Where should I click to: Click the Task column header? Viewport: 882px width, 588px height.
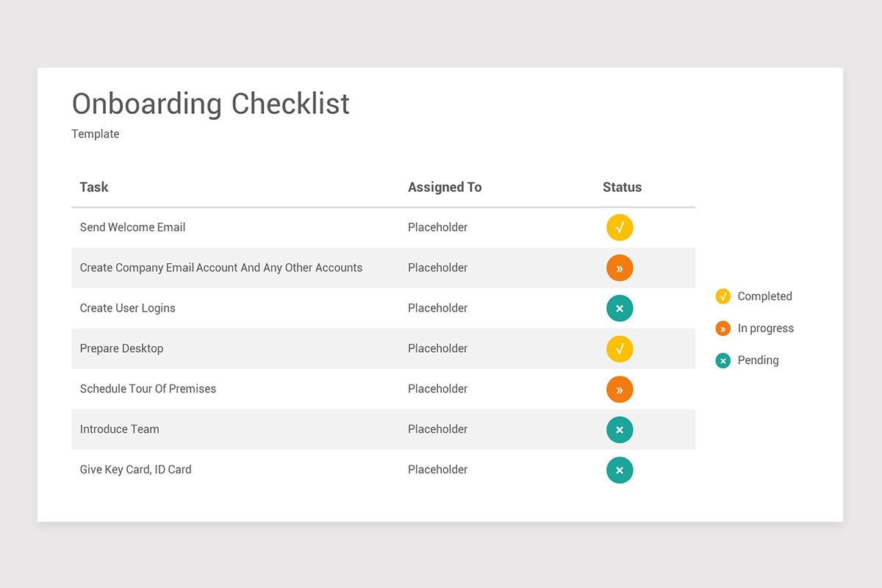click(x=94, y=187)
